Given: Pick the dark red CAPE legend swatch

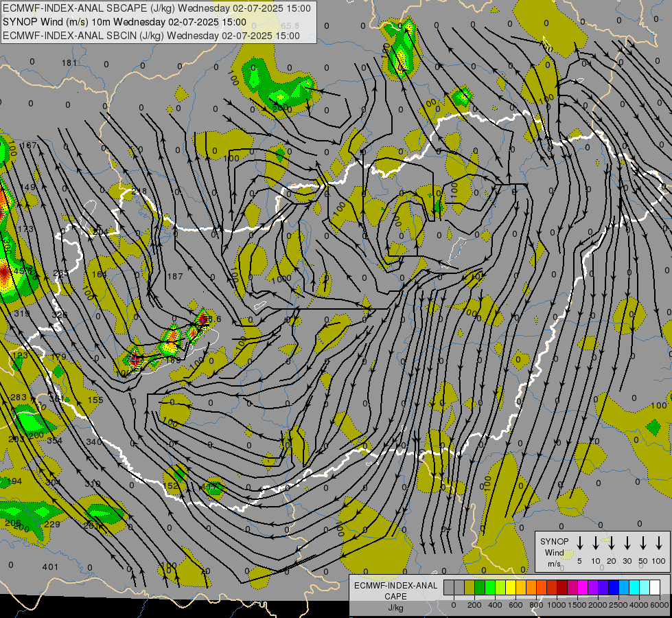Looking at the screenshot, I should (562, 587).
